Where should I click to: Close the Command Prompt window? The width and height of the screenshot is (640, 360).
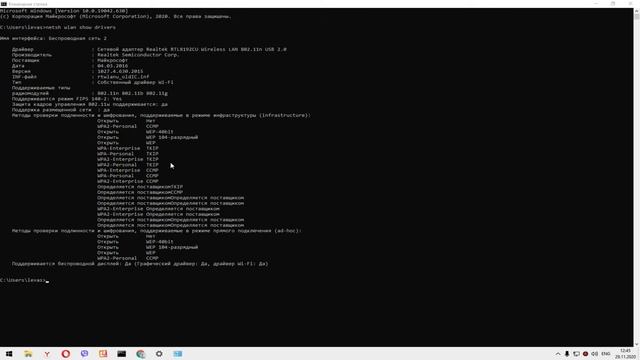[x=631, y=4]
